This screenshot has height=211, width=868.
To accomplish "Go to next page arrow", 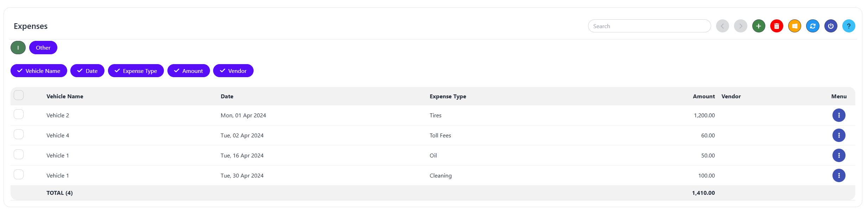I will click(740, 26).
